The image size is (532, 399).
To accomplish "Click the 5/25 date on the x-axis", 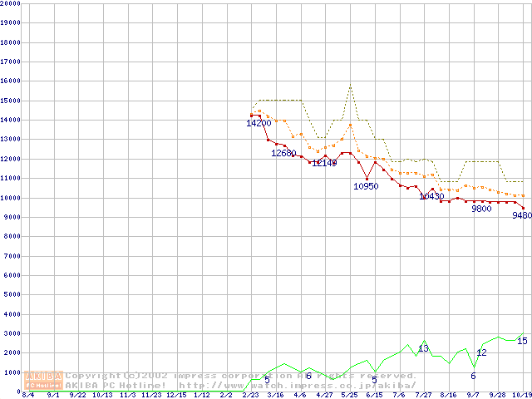I will (x=349, y=395).
